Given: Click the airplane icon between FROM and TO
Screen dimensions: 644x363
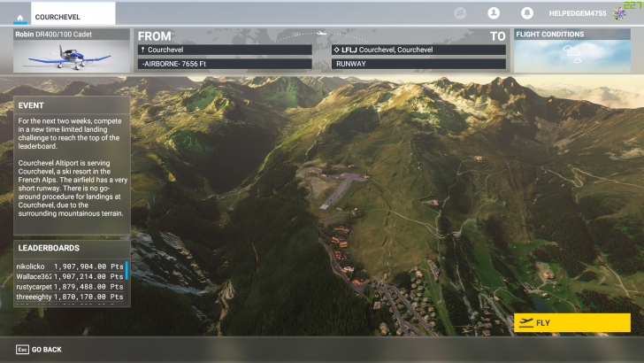Looking at the screenshot, I should (322, 34).
